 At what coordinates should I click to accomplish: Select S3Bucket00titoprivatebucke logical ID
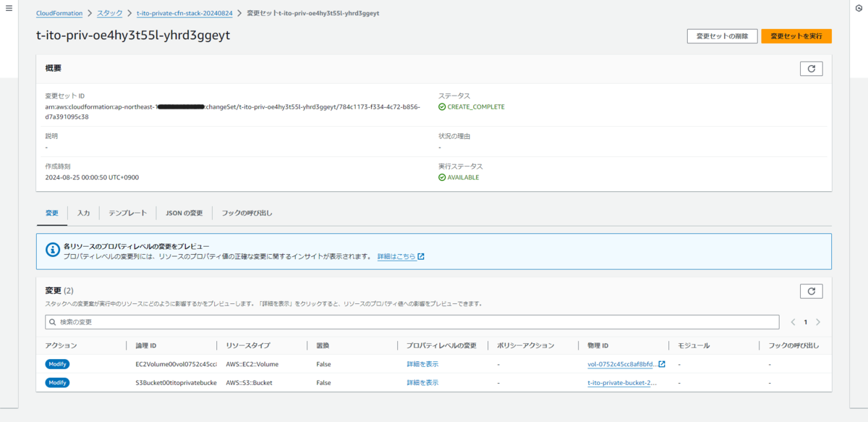click(x=176, y=383)
